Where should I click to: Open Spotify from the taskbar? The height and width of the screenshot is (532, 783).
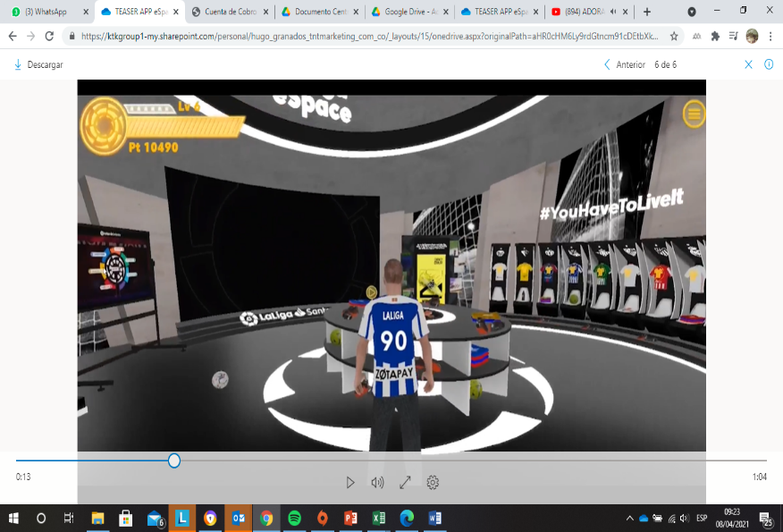[x=295, y=518]
